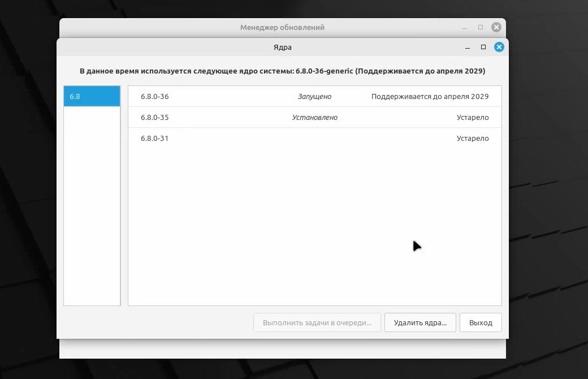Click current kernel header text
Image resolution: width=588 pixels, height=379 pixels.
tap(282, 71)
